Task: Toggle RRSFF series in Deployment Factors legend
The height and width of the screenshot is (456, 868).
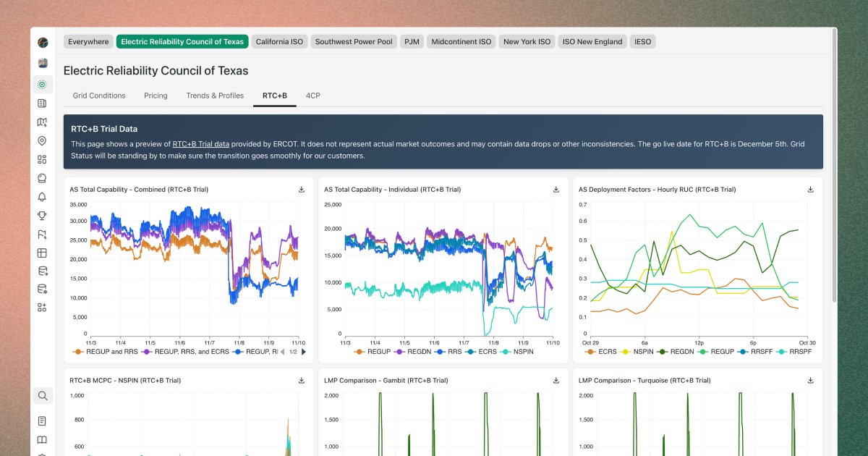Action: (x=754, y=352)
